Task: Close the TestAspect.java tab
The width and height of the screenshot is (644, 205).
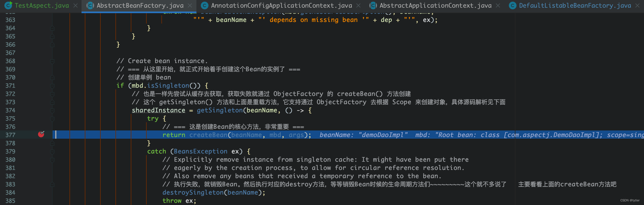Action: coord(76,5)
